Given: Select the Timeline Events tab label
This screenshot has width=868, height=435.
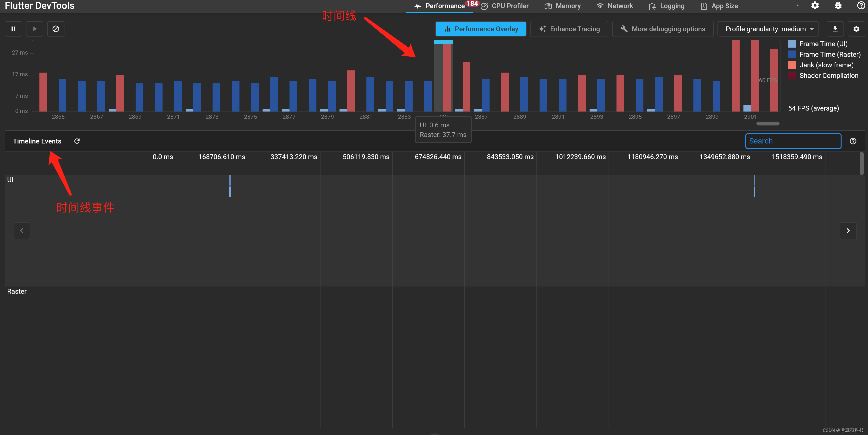Looking at the screenshot, I should click(x=37, y=141).
